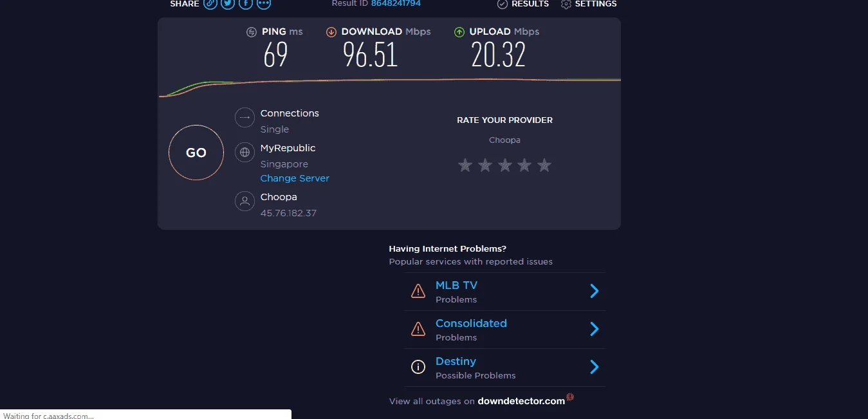Visit downdetector.com link

(x=521, y=401)
